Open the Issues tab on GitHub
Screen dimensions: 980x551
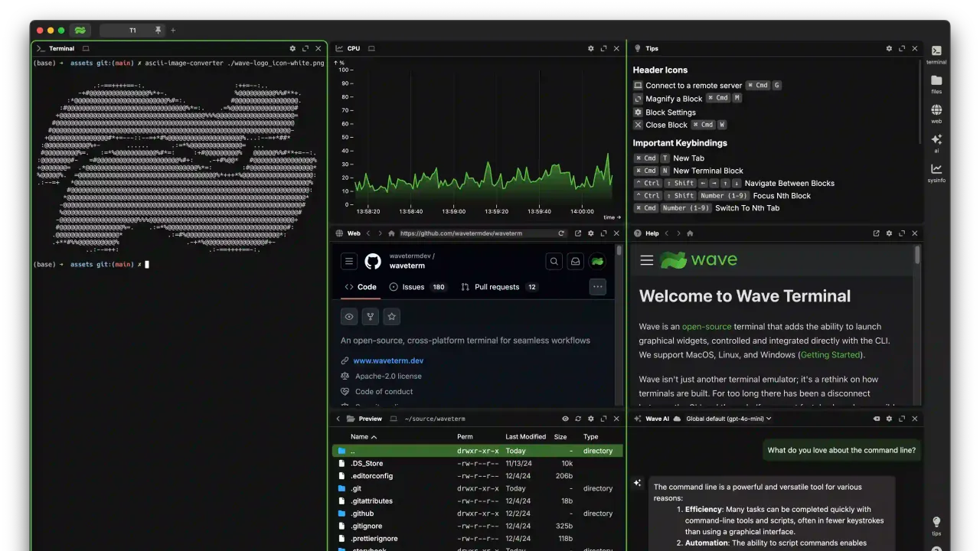pyautogui.click(x=418, y=287)
